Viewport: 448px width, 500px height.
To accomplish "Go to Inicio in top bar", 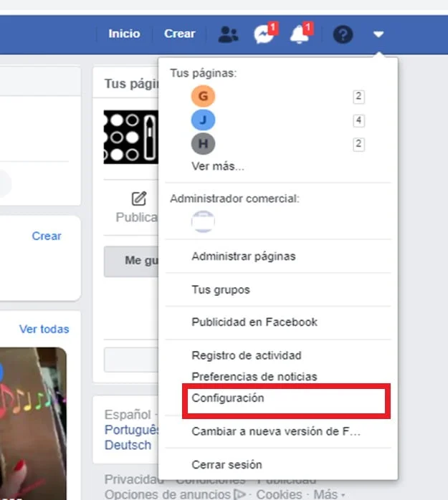I will tap(124, 34).
